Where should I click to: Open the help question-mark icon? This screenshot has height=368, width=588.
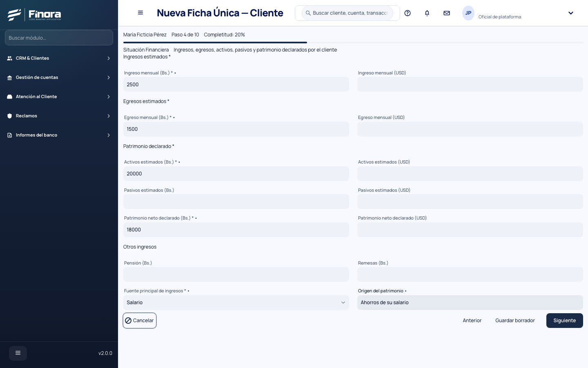tap(408, 13)
